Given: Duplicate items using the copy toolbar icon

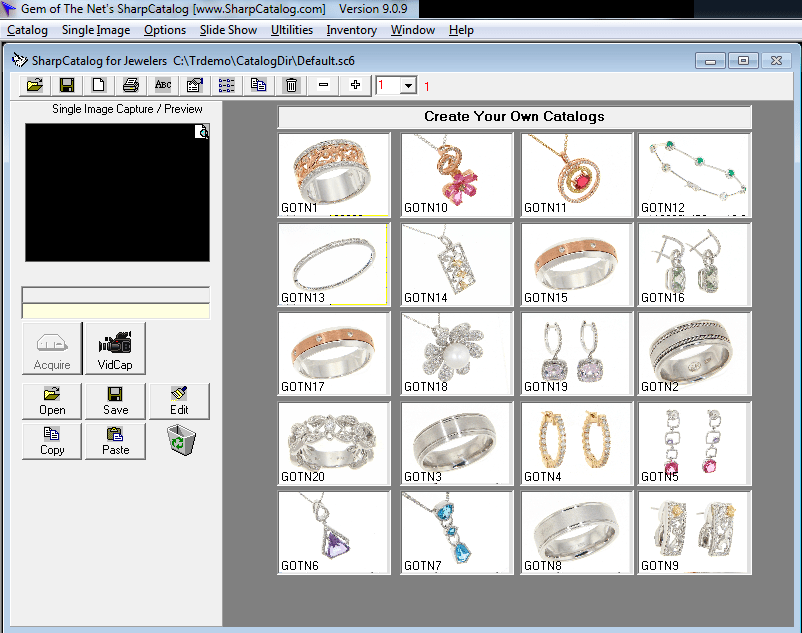Looking at the screenshot, I should pos(259,85).
